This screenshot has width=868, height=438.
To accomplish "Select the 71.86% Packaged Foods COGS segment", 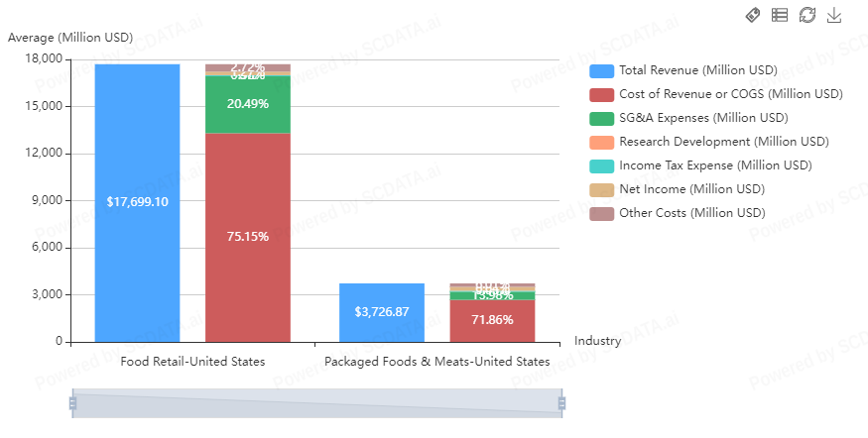I will pos(492,321).
